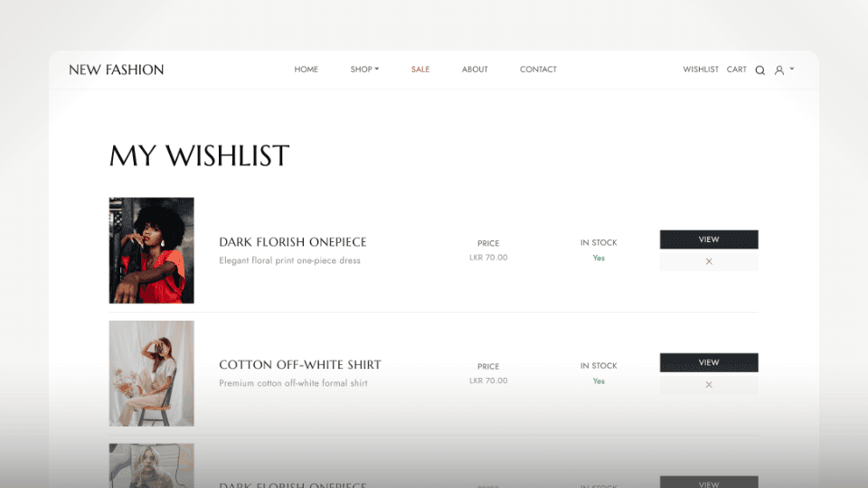Open the red dress product photo
The width and height of the screenshot is (868, 488).
151,250
